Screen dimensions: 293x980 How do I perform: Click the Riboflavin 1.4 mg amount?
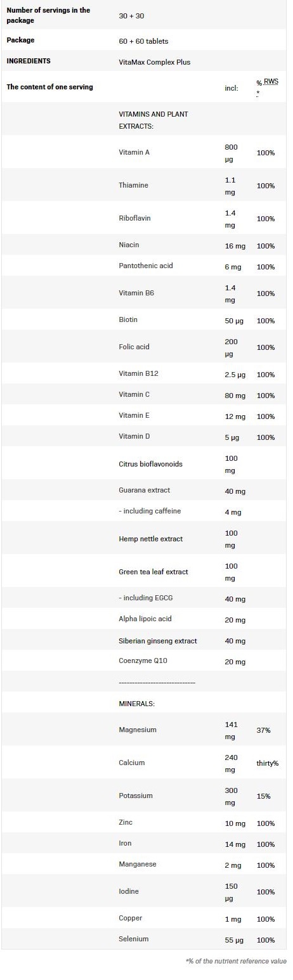tap(230, 218)
